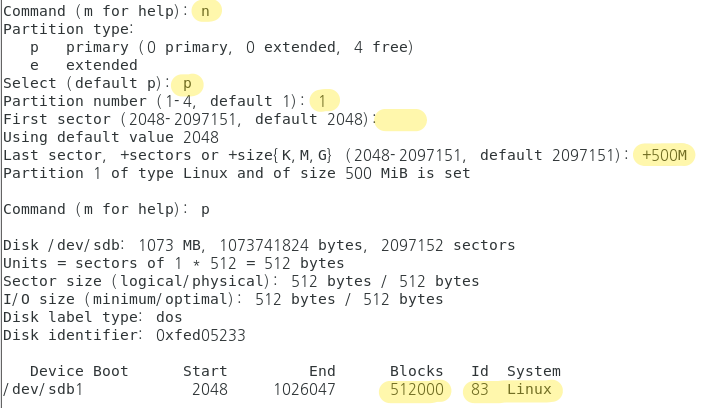Click the highlighted Linux system label

tap(529, 389)
